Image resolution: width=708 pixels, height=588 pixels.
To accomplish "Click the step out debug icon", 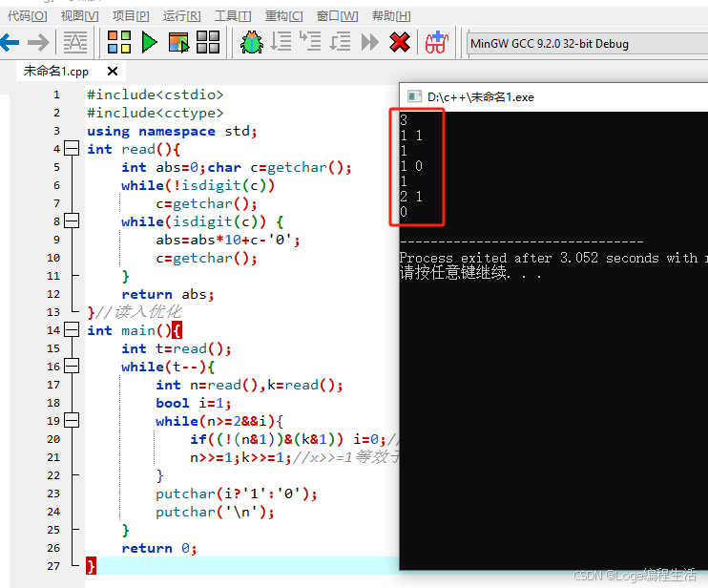I will 340,42.
